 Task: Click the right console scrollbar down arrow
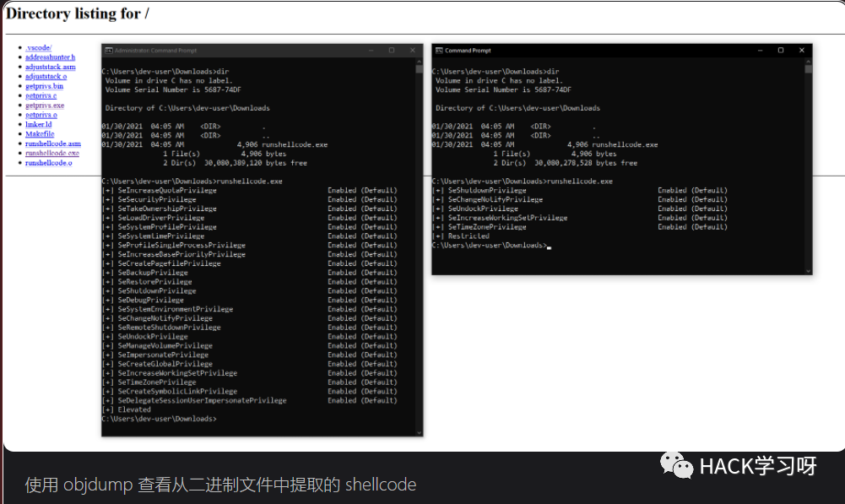808,271
